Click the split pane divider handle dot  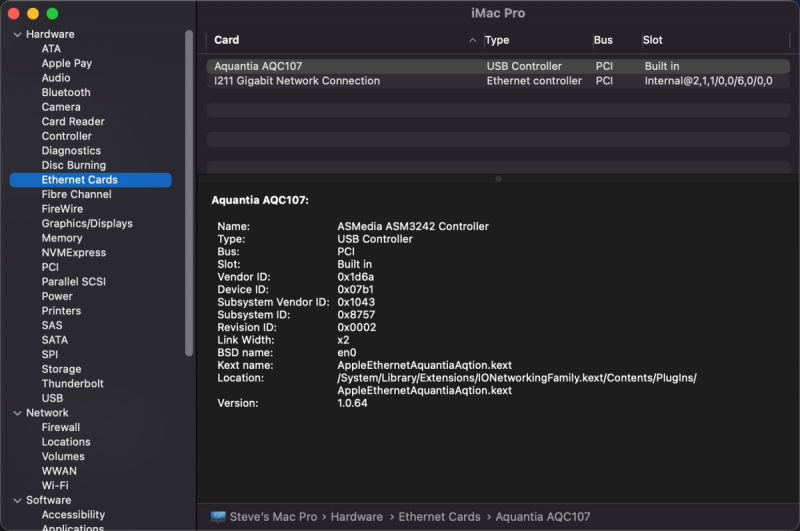[x=498, y=179]
